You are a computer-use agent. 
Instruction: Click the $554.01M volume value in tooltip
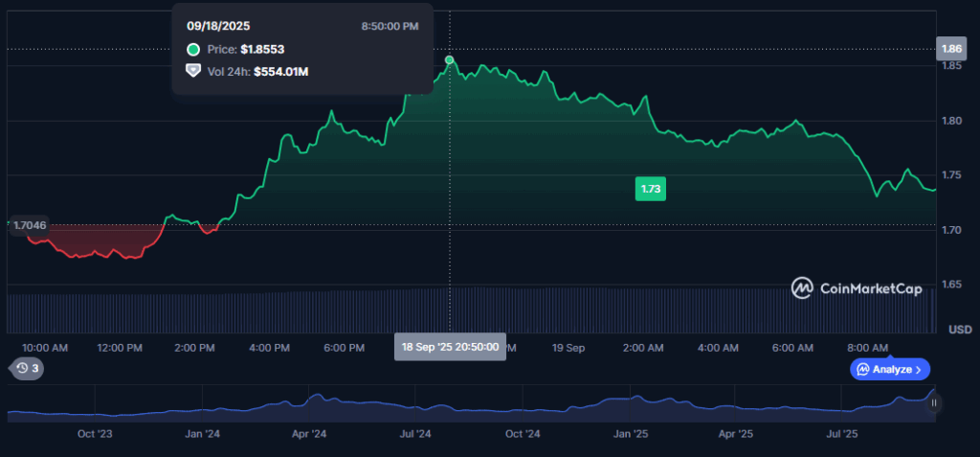(281, 71)
